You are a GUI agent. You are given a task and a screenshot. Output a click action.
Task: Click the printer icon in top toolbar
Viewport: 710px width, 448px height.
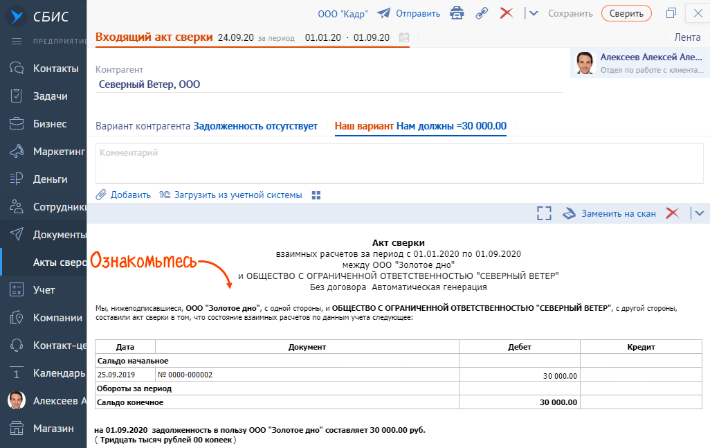(x=457, y=13)
